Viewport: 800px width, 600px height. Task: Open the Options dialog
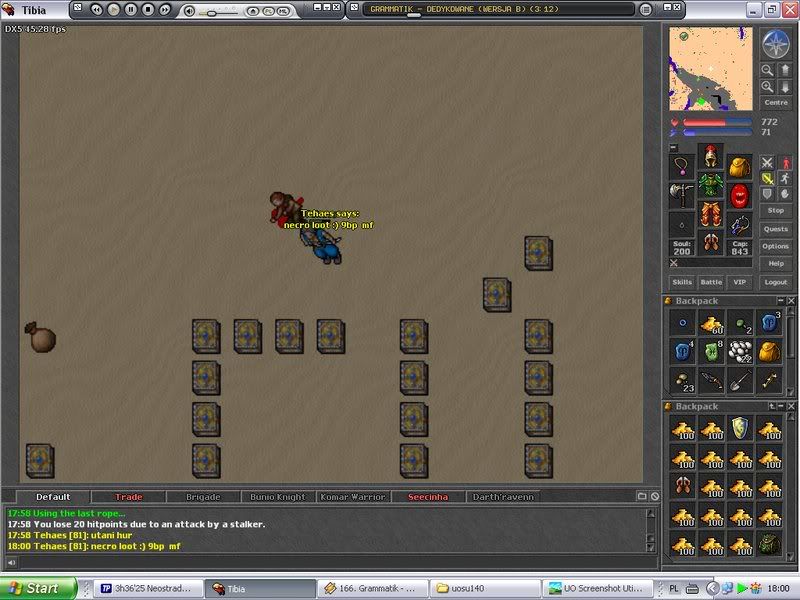point(776,246)
